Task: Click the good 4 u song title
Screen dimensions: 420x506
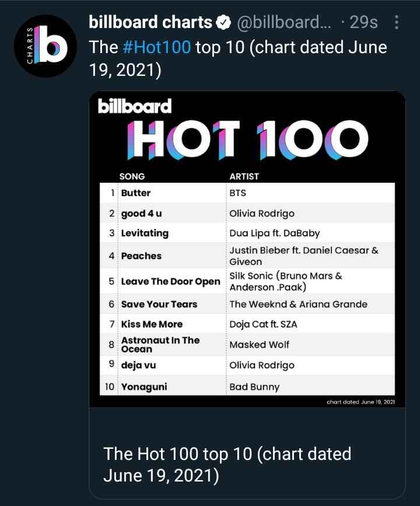Action: pyautogui.click(x=141, y=213)
